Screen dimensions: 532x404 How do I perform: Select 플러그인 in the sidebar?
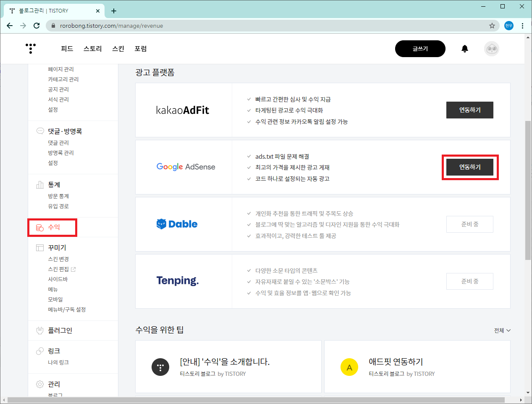(x=60, y=331)
